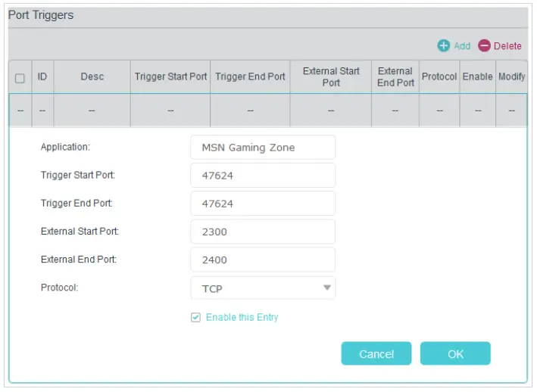Click the Application input field
537x392 pixels.
click(x=262, y=148)
